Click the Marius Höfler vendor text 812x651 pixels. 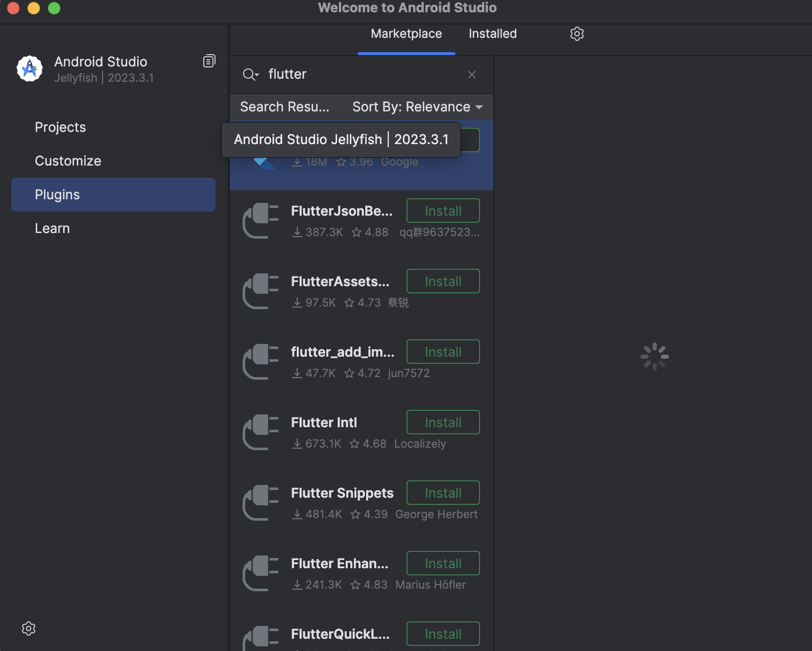click(431, 585)
